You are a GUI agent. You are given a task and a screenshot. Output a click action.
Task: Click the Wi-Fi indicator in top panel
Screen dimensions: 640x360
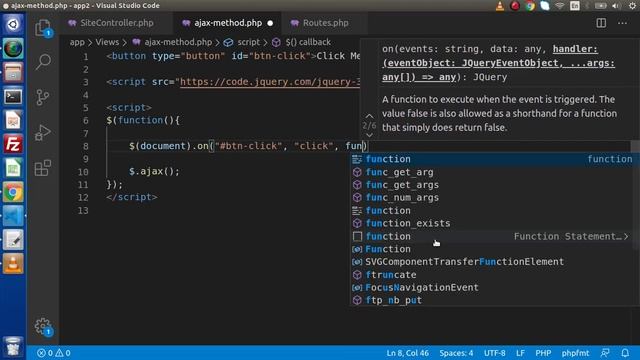560,6
